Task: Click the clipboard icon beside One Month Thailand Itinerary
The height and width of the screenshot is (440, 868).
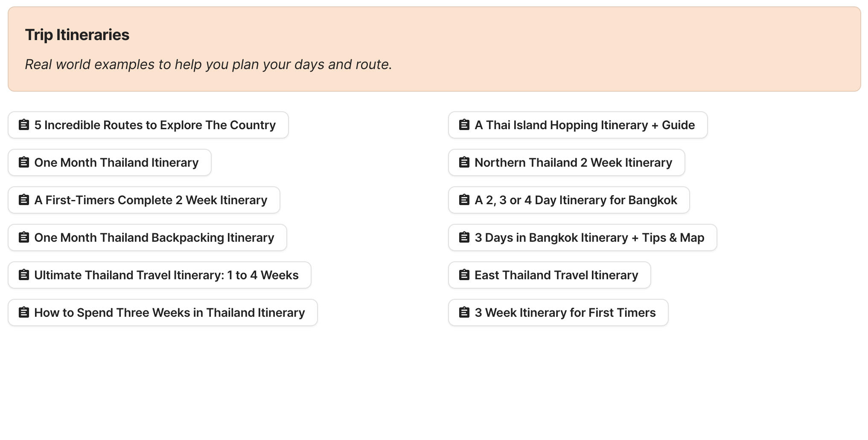Action: click(24, 162)
